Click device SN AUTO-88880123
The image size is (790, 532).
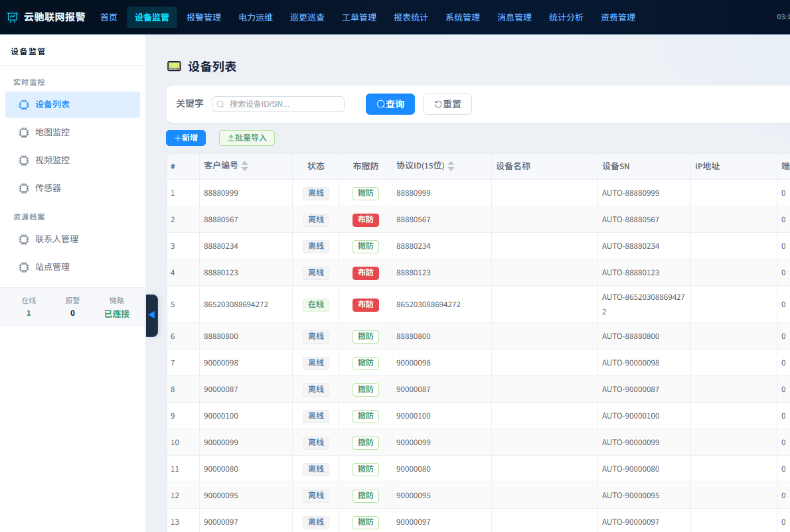pos(630,273)
